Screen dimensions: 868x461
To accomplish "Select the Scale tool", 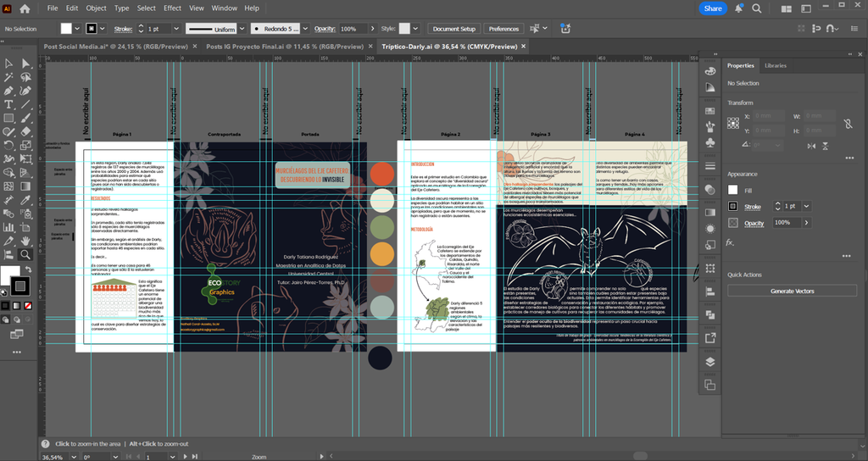I will (25, 146).
